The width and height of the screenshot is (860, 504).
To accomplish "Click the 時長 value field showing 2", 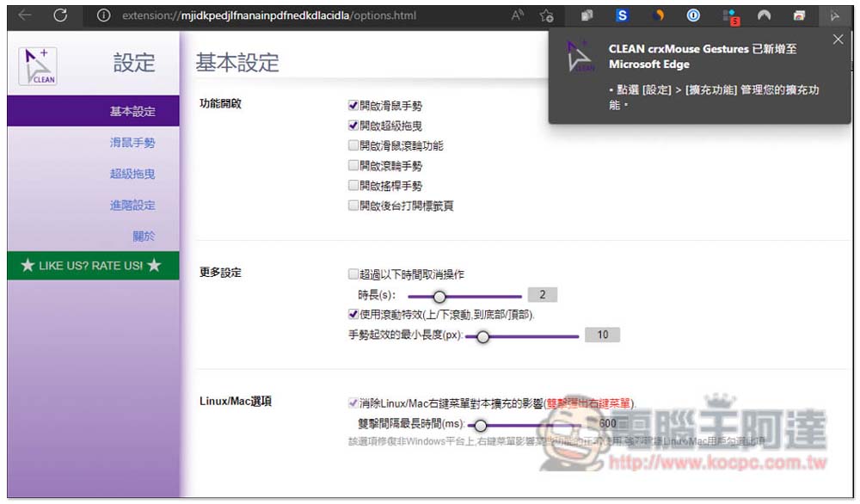I will tap(543, 295).
